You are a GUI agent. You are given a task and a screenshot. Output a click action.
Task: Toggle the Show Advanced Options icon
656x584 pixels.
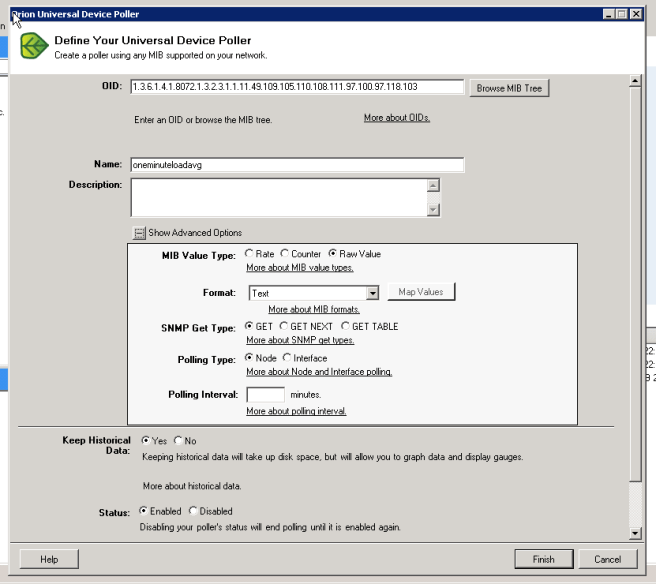click(139, 233)
